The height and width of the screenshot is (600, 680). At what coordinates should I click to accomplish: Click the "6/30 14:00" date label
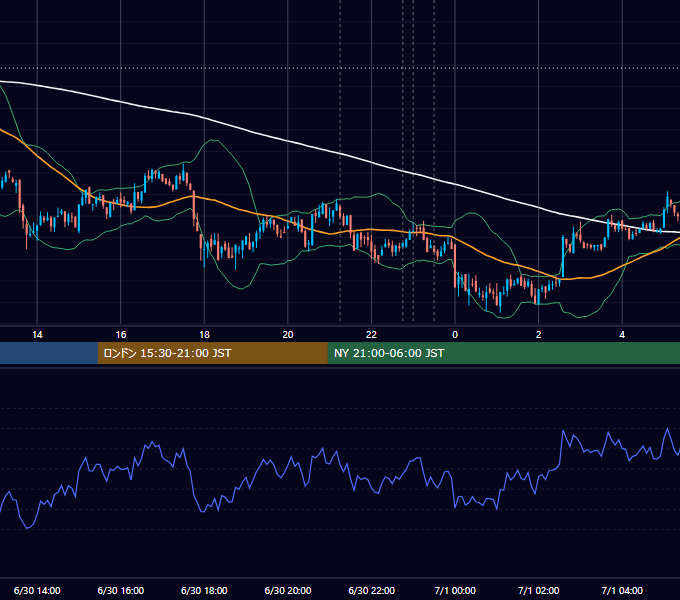(37, 590)
